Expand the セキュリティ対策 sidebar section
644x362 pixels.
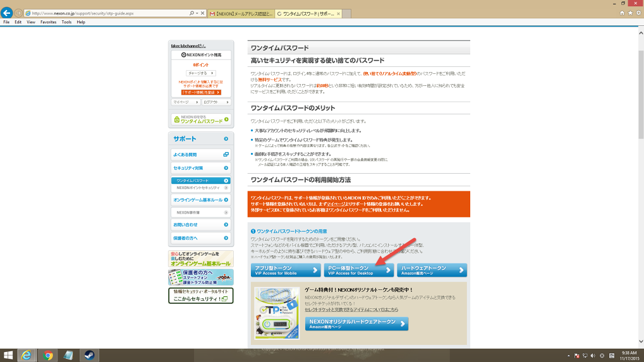[x=201, y=168]
